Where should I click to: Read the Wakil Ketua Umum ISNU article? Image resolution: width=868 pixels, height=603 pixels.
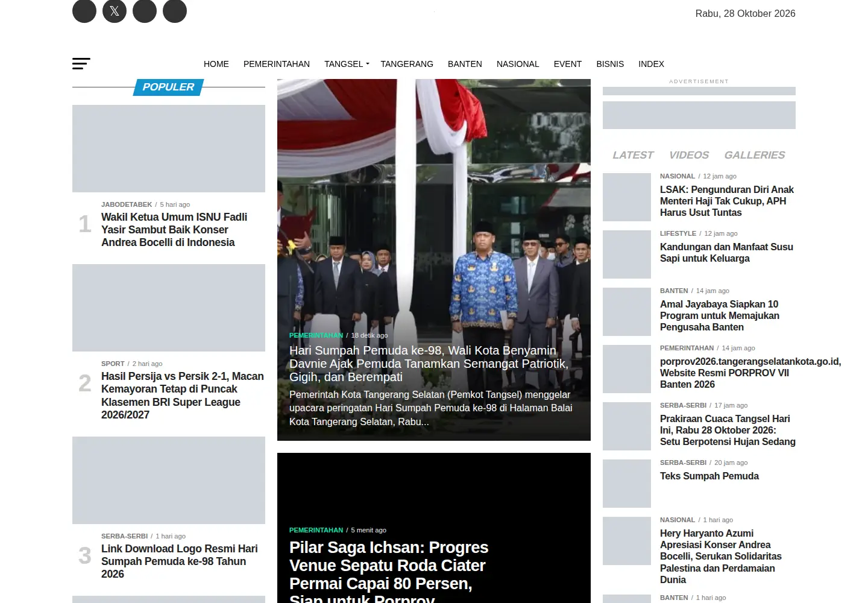[x=174, y=230]
